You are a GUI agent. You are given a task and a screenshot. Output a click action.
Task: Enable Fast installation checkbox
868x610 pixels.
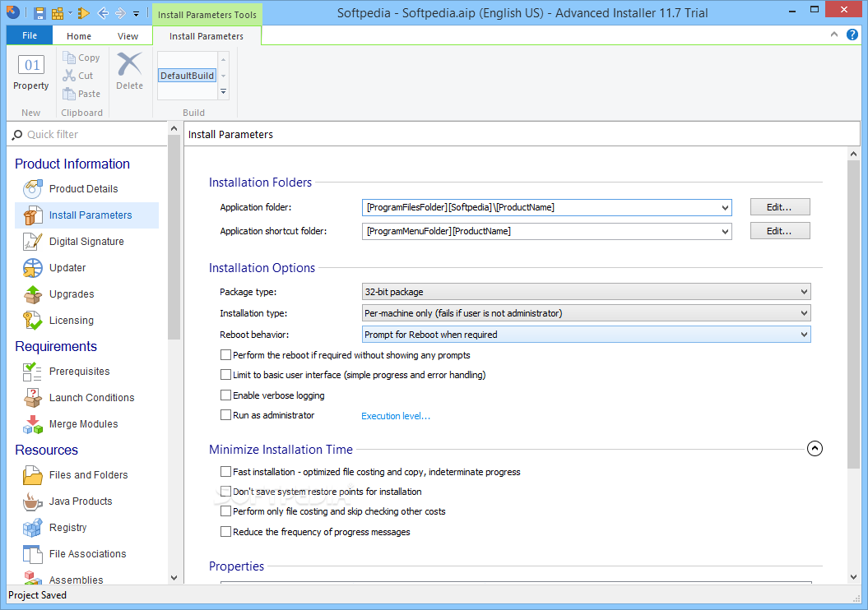click(226, 472)
